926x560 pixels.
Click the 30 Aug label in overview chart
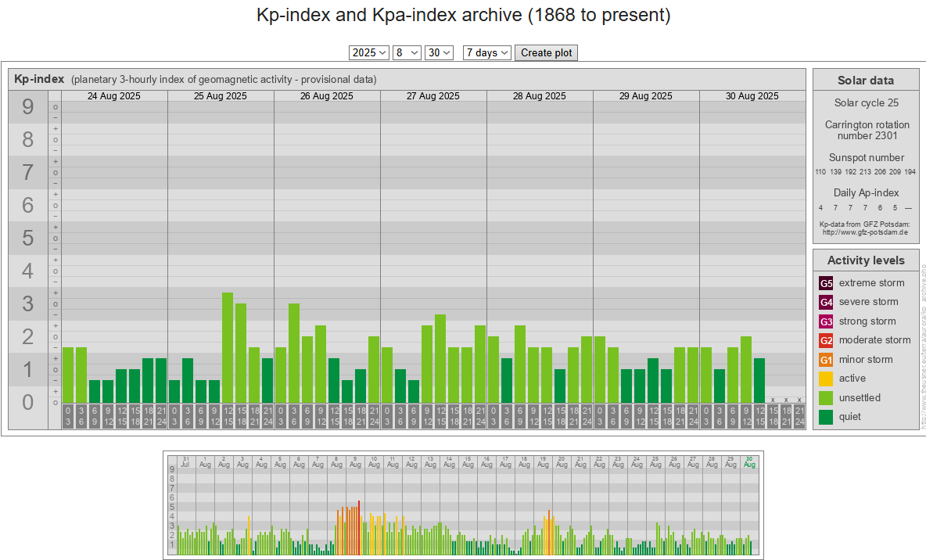point(749,461)
